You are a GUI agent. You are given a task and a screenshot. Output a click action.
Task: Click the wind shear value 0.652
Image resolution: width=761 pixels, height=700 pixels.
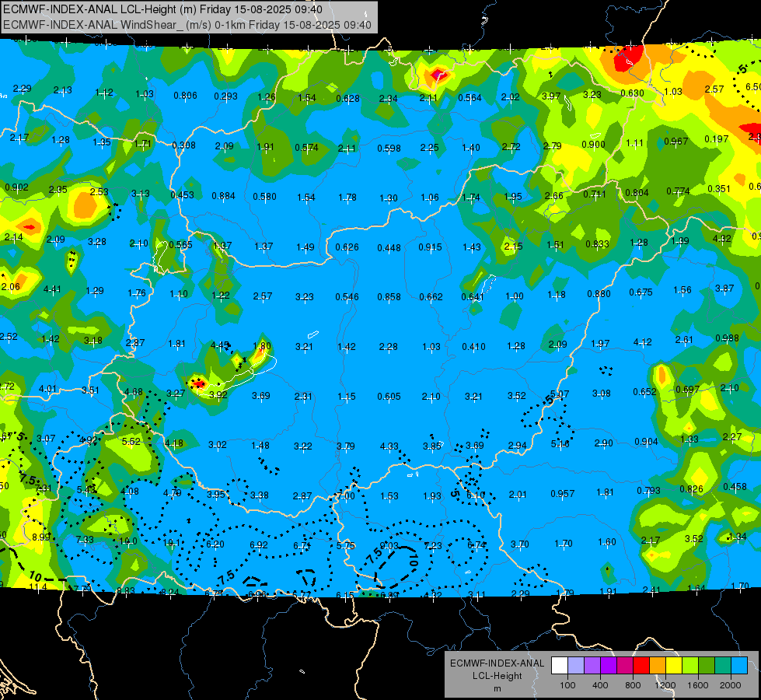click(x=644, y=392)
